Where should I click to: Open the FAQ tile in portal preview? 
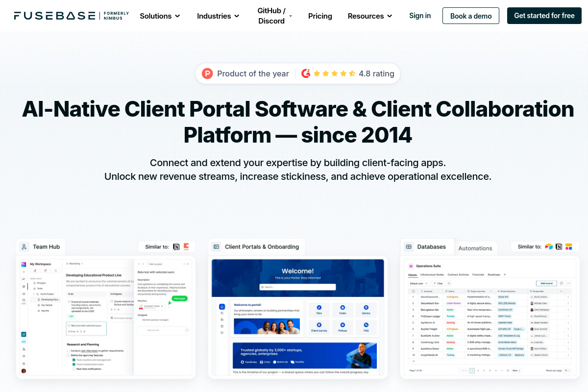366,327
